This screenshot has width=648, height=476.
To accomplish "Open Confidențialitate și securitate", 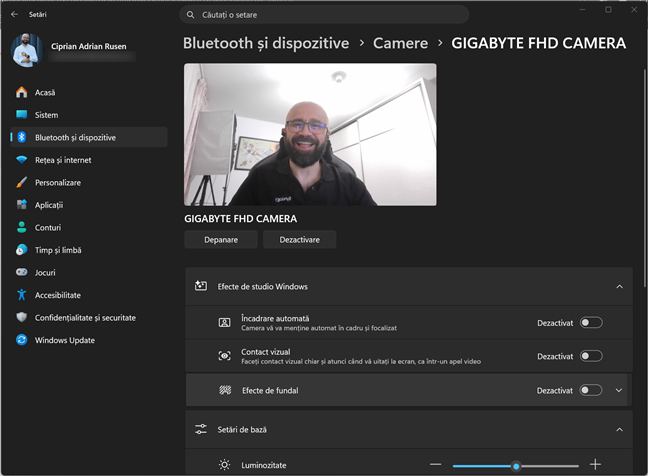I will pos(89,317).
